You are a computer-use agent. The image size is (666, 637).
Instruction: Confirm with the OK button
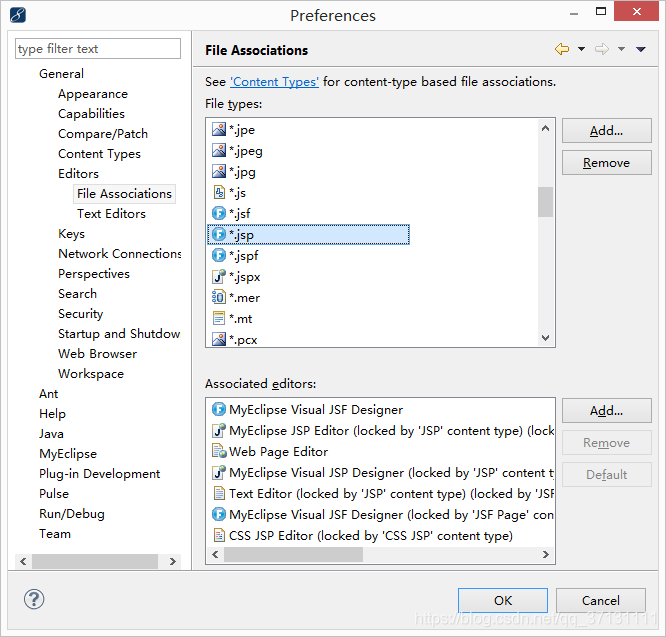click(x=503, y=600)
